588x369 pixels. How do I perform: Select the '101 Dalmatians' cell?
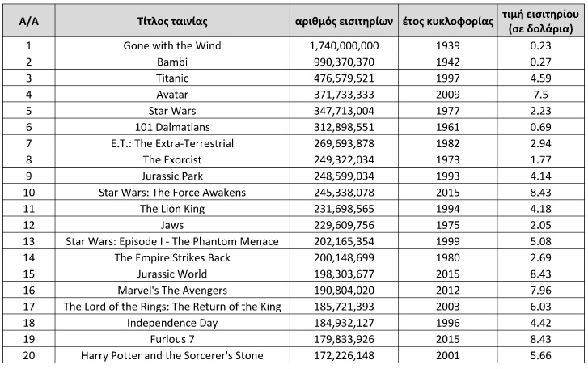171,127
